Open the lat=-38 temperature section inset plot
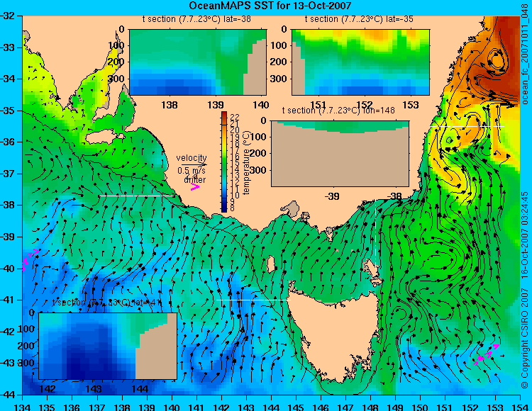 click(x=198, y=62)
